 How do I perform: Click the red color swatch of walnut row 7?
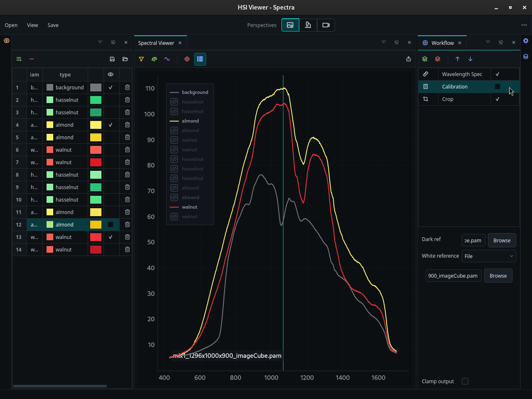96,162
